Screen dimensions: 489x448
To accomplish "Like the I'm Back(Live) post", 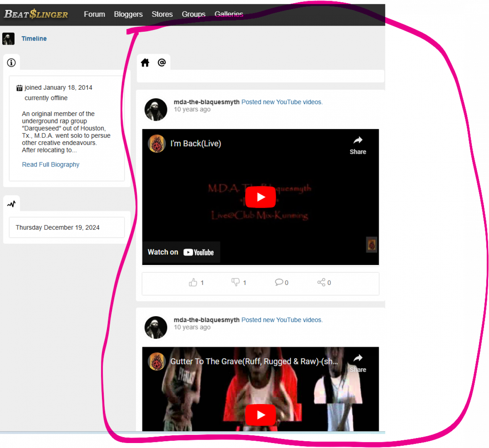I will [193, 282].
